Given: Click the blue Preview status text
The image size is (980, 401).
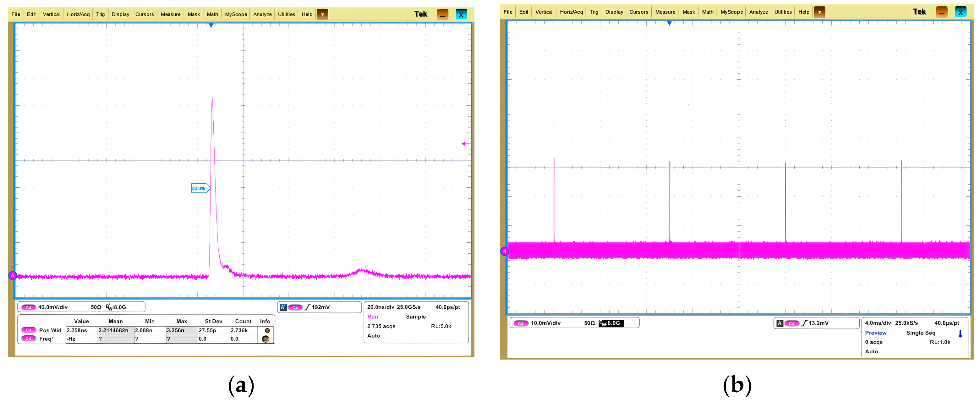Looking at the screenshot, I should (x=876, y=333).
